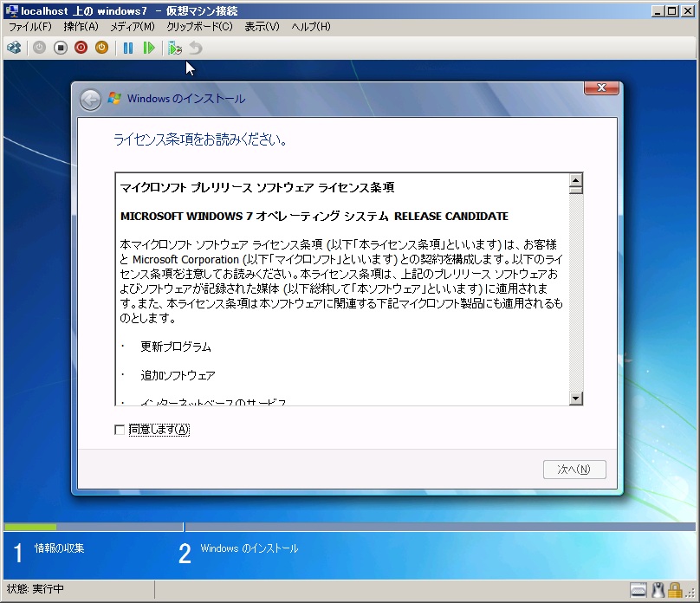Open the メディア(M) menu

(133, 27)
